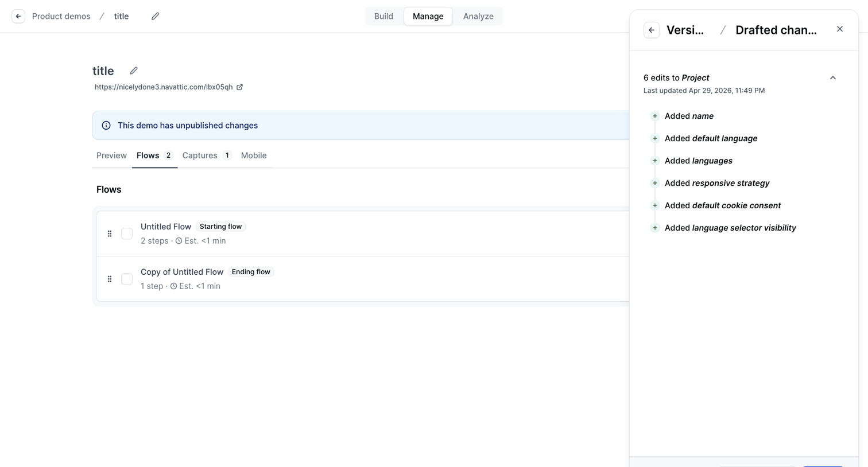
Task: Select the Manage mode tab
Action: (x=428, y=16)
